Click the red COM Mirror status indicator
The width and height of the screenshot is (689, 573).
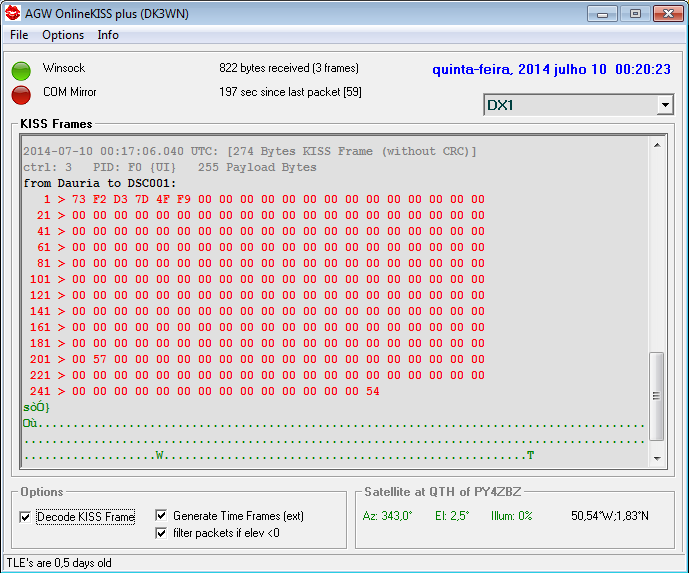21,94
